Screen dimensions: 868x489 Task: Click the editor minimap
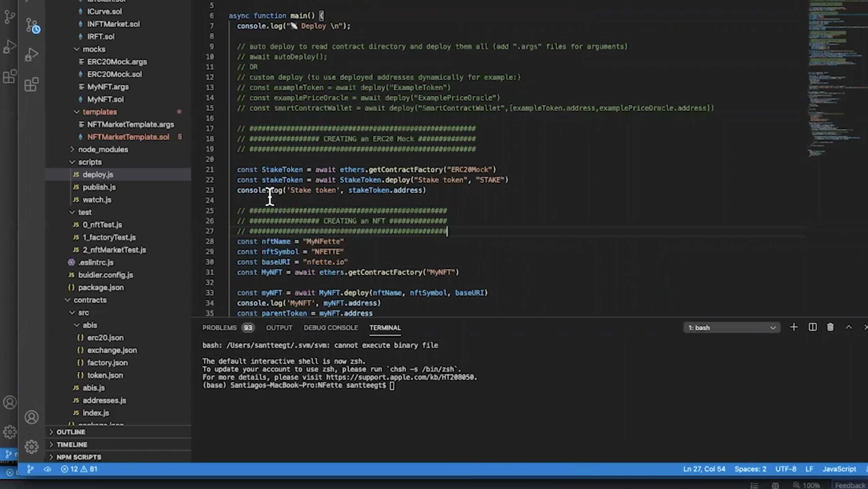[x=837, y=79]
